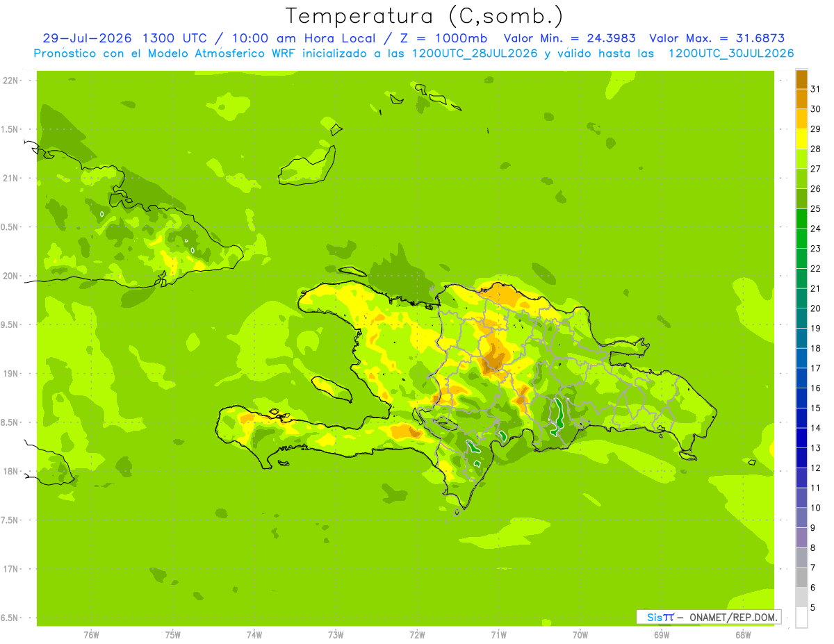Click legend value "31"
This screenshot has height=644, width=834.
[816, 88]
